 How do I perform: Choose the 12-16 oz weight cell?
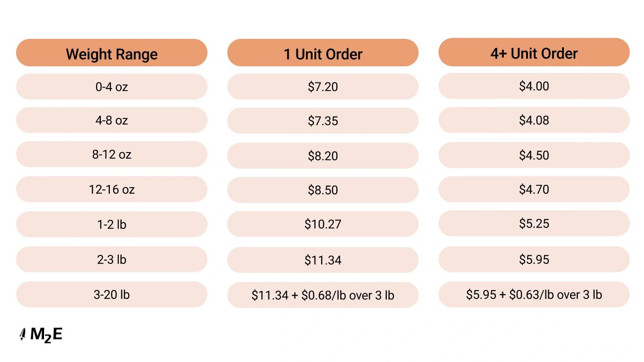pyautogui.click(x=112, y=190)
